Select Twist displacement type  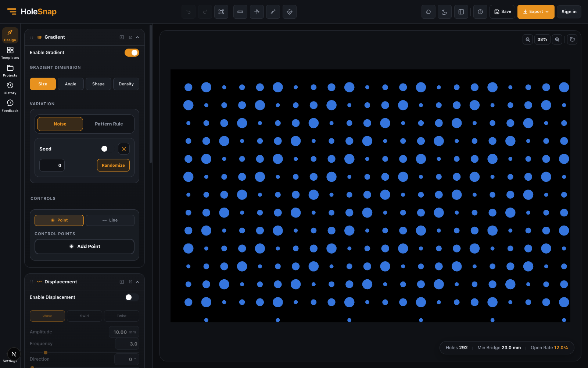tap(122, 316)
